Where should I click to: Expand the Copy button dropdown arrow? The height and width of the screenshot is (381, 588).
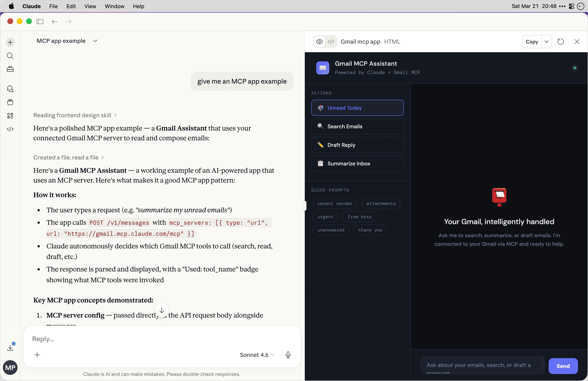[546, 42]
